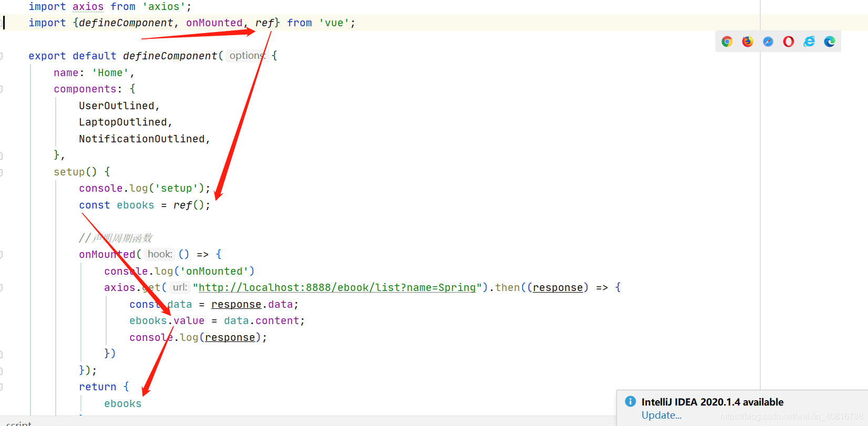Click the 'options:' inlay hint
The image size is (868, 426).
[247, 56]
